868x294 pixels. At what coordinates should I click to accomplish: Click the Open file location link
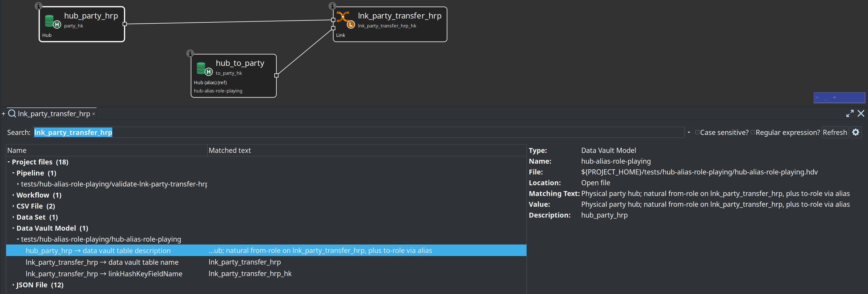(x=595, y=183)
